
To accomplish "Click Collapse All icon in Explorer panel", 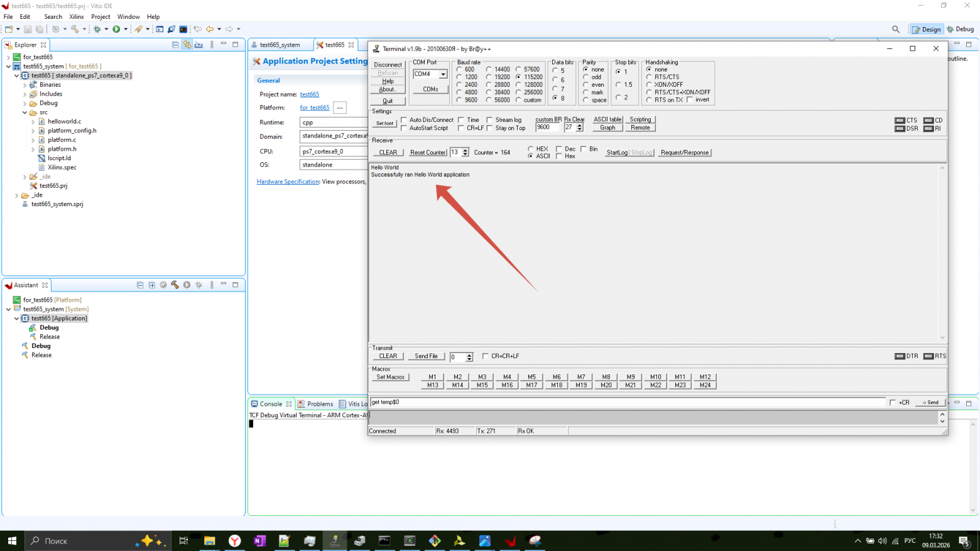I will 175,45.
